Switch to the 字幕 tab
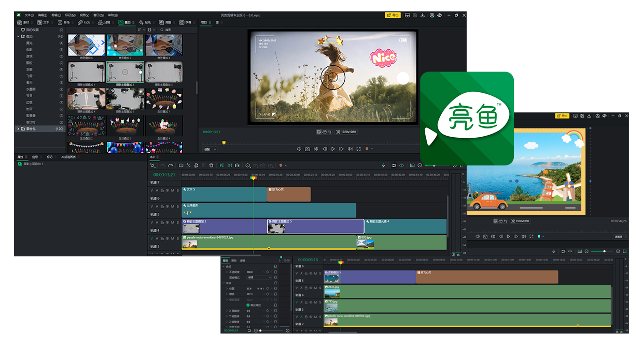The image size is (644, 347). click(x=186, y=23)
